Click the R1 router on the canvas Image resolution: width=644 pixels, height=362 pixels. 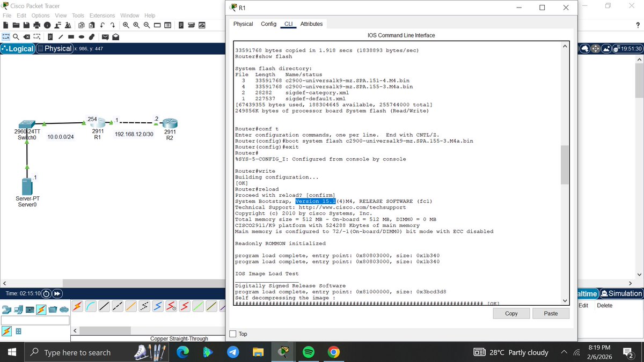click(x=97, y=124)
